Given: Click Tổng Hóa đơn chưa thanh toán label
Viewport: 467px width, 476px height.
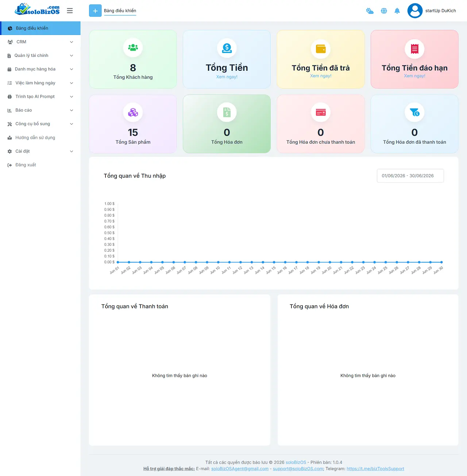Looking at the screenshot, I should pos(321,142).
